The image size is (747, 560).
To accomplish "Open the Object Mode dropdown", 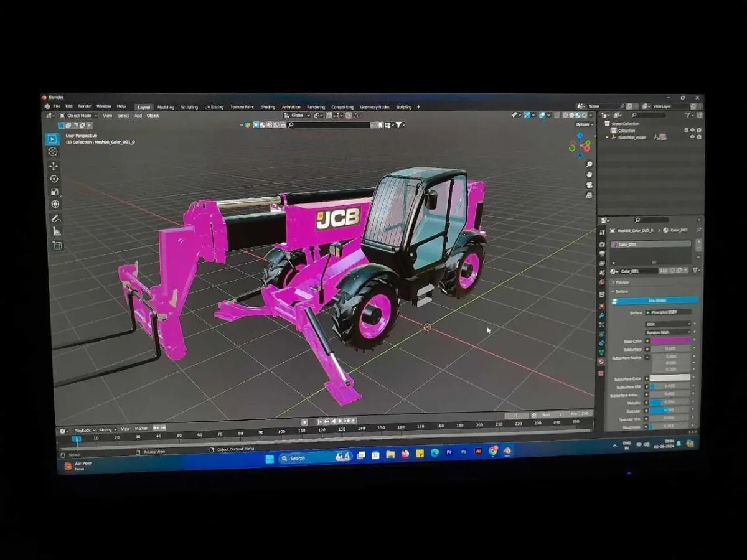I will 78,116.
